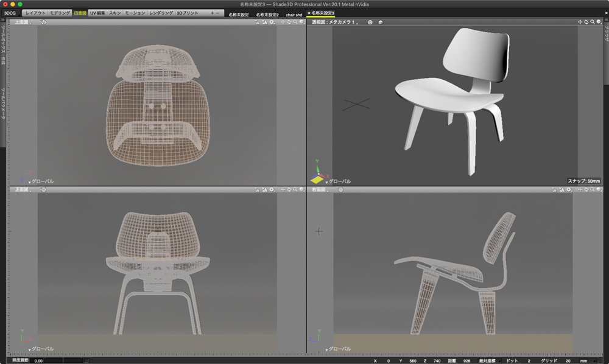Click the Y coordinate value 560
The width and height of the screenshot is (609, 364).
click(413, 360)
